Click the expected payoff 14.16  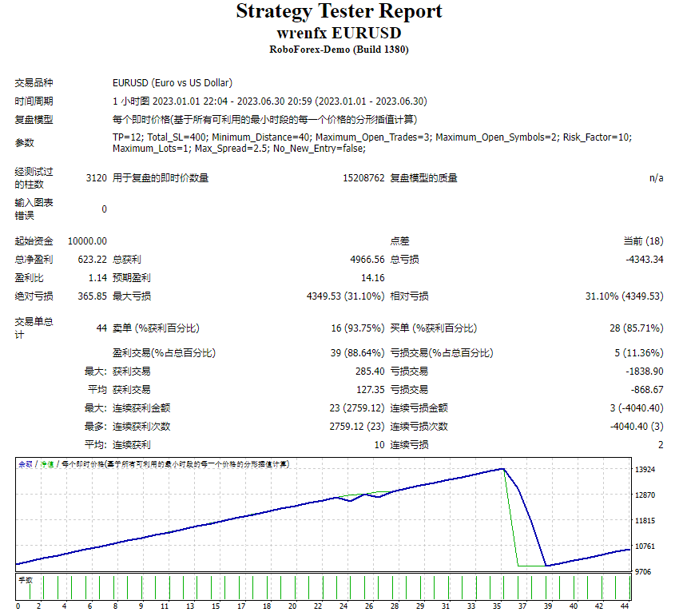pos(373,278)
